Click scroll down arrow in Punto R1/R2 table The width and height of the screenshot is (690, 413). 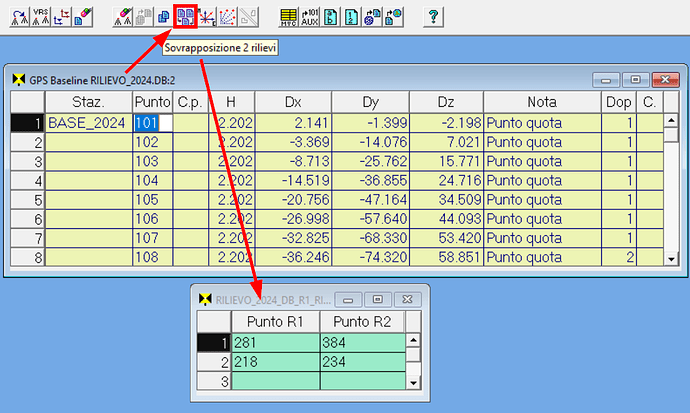(413, 383)
